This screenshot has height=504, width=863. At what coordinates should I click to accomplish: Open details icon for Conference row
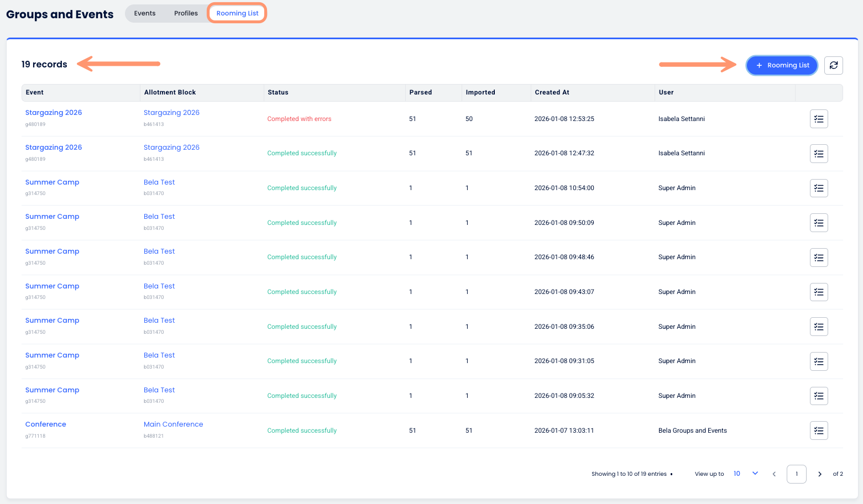[818, 431]
